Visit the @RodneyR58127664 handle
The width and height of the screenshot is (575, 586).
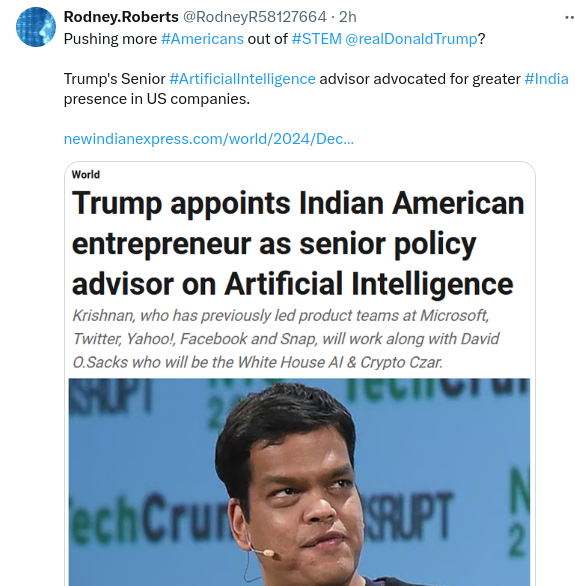tap(255, 17)
